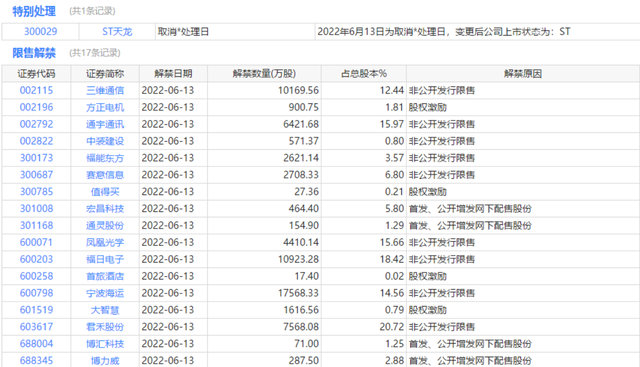Click code 688004 link

pyautogui.click(x=36, y=344)
